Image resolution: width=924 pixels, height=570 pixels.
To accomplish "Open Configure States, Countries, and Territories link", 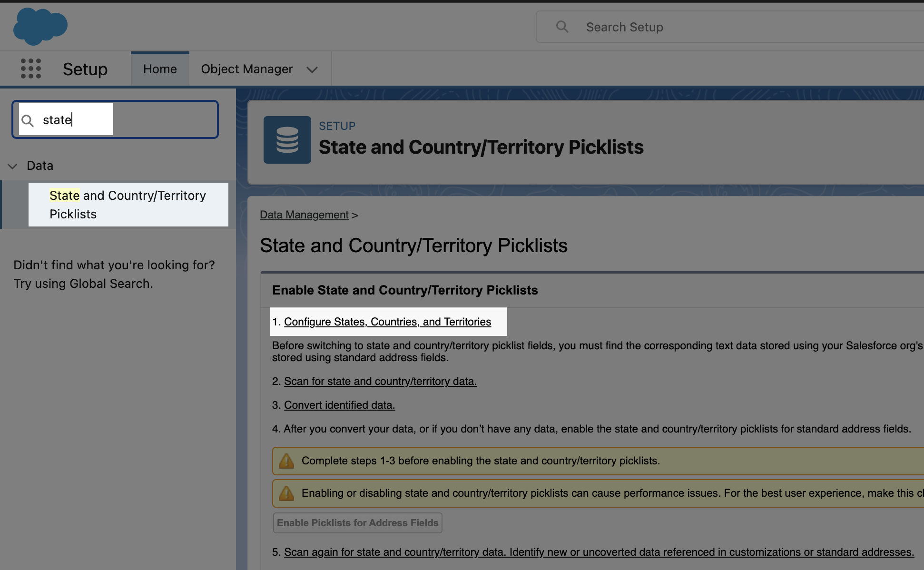I will [387, 322].
